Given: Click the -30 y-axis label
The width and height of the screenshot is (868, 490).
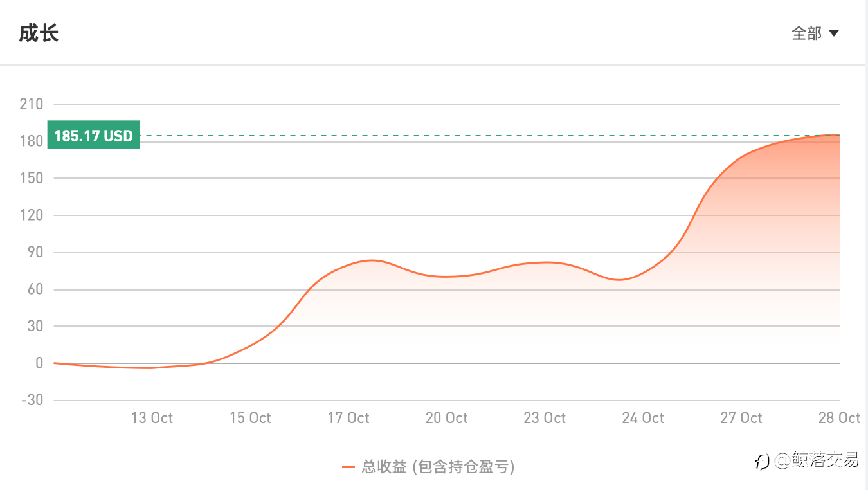Looking at the screenshot, I should pos(32,400).
